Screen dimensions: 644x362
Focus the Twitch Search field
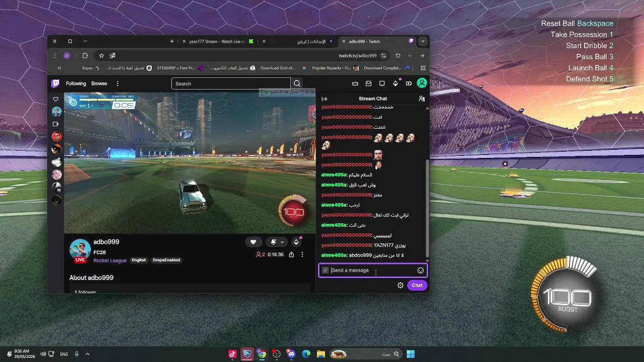click(231, 83)
